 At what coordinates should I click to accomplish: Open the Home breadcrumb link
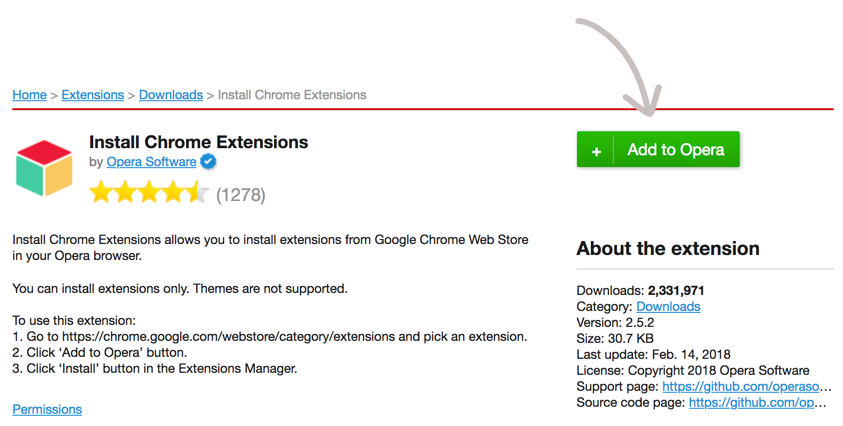click(x=29, y=95)
